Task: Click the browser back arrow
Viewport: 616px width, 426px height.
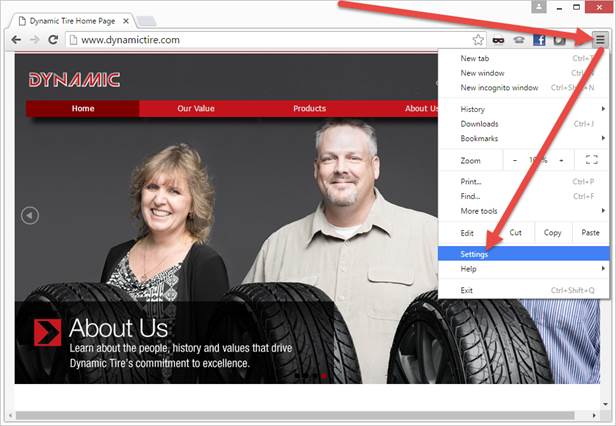Action: (13, 40)
